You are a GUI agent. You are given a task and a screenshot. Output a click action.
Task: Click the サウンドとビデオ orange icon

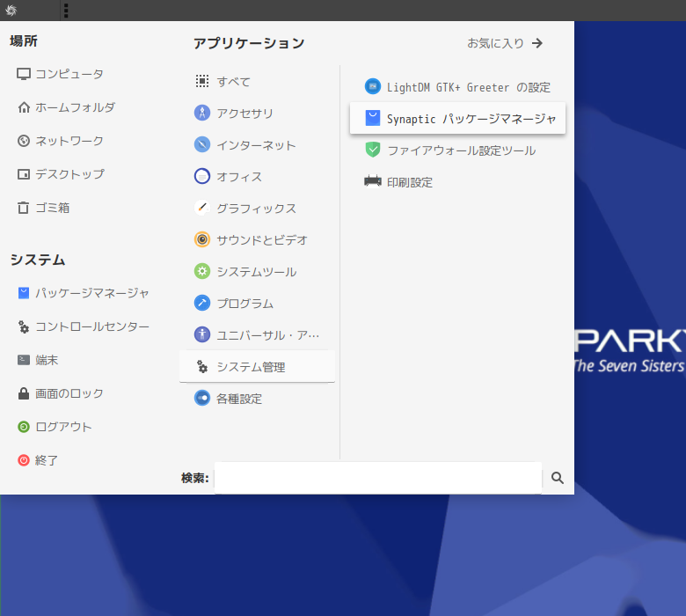[202, 239]
